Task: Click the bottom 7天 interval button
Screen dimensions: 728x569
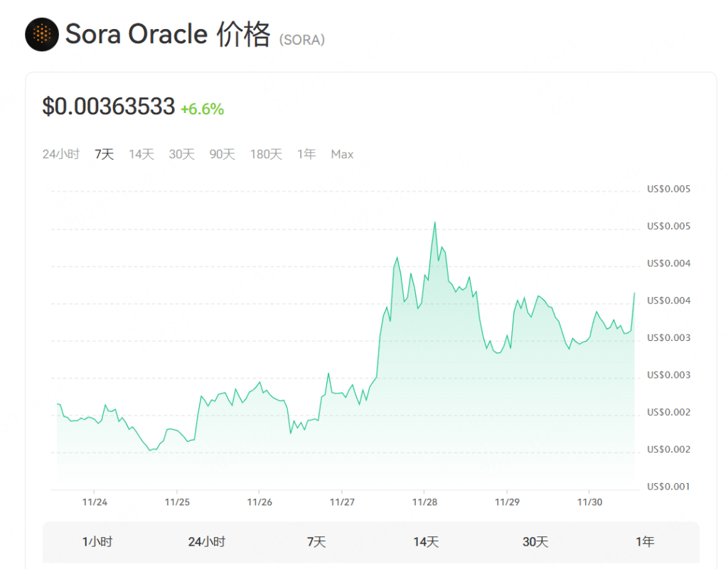Action: click(x=315, y=541)
